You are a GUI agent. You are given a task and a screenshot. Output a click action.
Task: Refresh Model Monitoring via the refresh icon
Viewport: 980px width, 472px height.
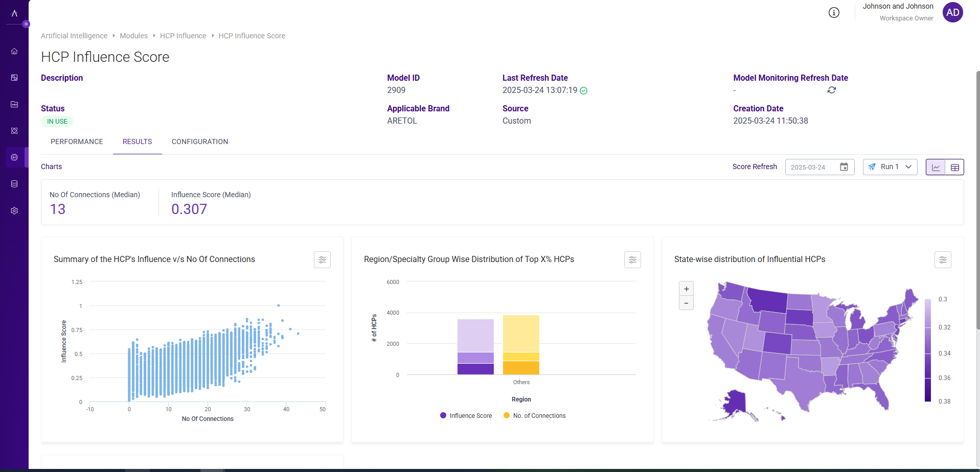pos(832,90)
